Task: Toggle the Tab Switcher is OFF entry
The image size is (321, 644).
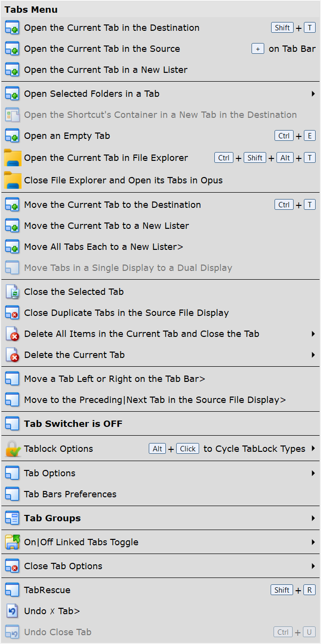Action: coord(160,424)
